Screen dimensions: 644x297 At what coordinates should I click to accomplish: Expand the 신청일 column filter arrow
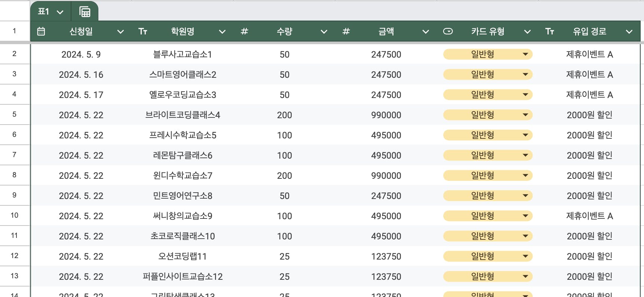pos(120,32)
